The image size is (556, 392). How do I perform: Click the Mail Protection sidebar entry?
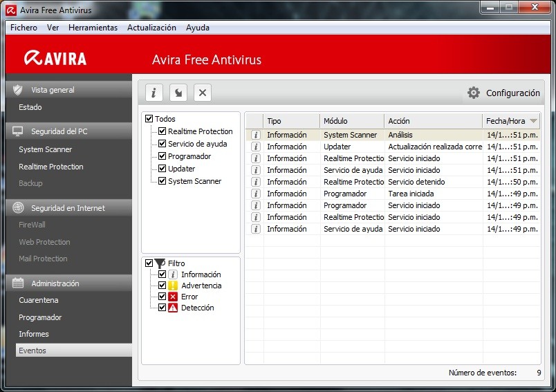[43, 259]
